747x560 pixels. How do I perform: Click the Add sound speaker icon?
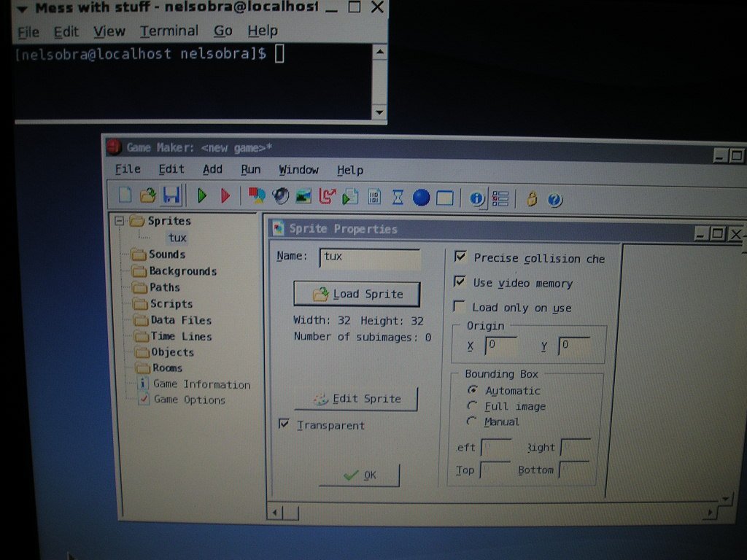pos(280,195)
